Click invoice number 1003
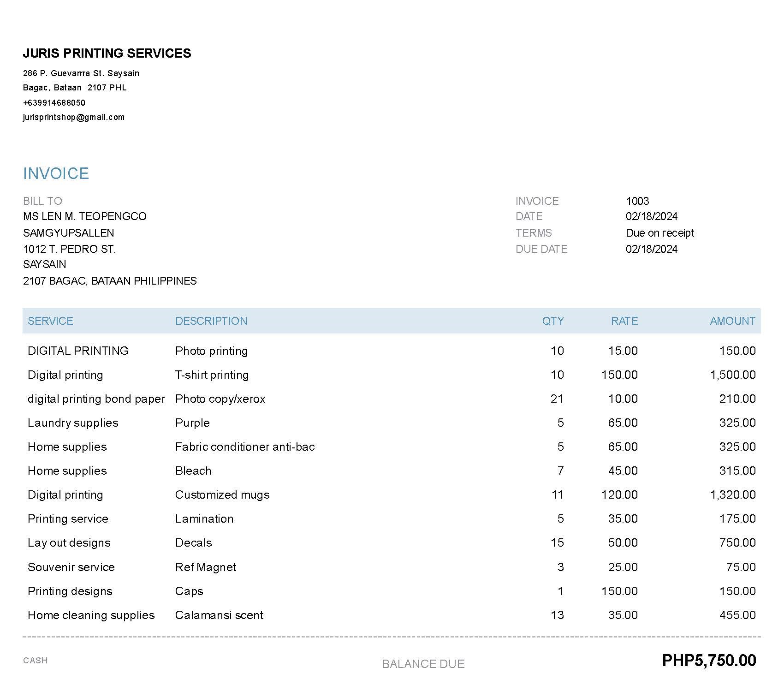 (637, 201)
